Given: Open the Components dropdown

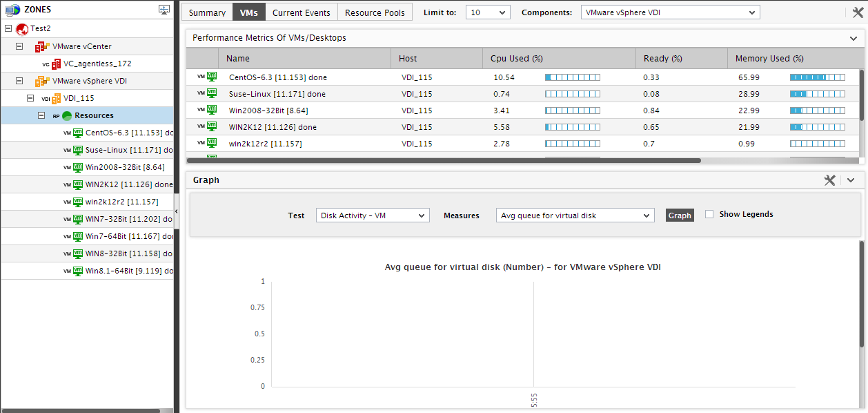Looking at the screenshot, I should pyautogui.click(x=670, y=12).
